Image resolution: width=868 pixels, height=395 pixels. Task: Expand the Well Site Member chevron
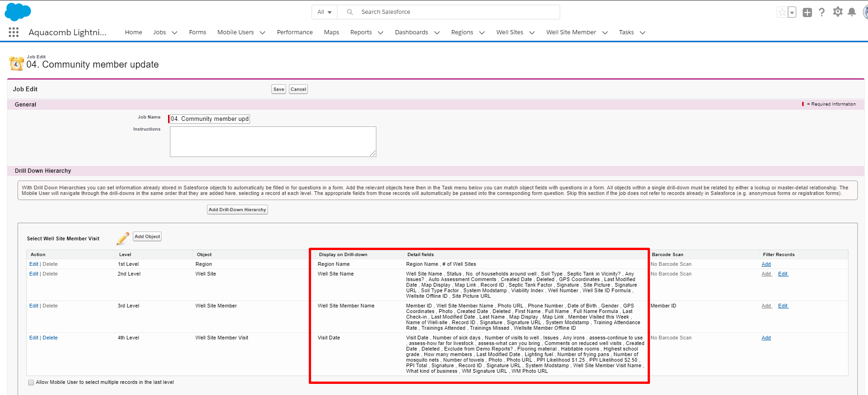[605, 32]
